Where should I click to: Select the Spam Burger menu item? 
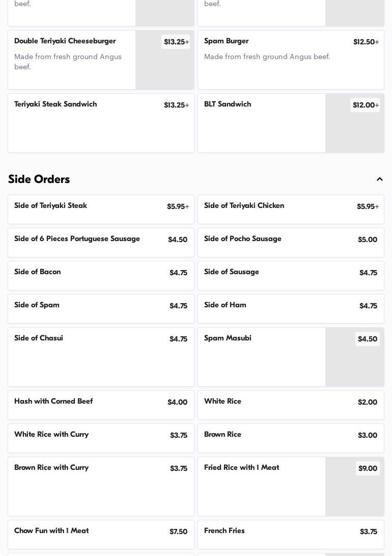pyautogui.click(x=291, y=60)
